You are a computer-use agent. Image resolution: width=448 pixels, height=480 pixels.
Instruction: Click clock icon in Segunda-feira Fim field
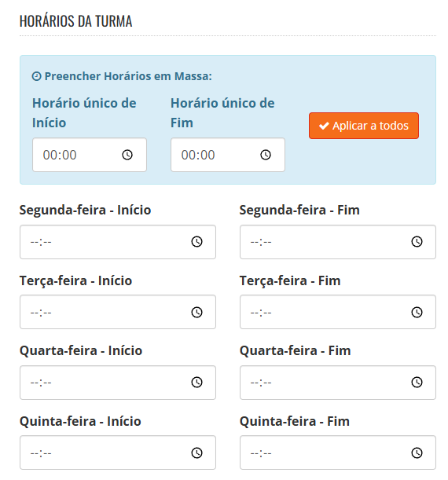coord(417,242)
